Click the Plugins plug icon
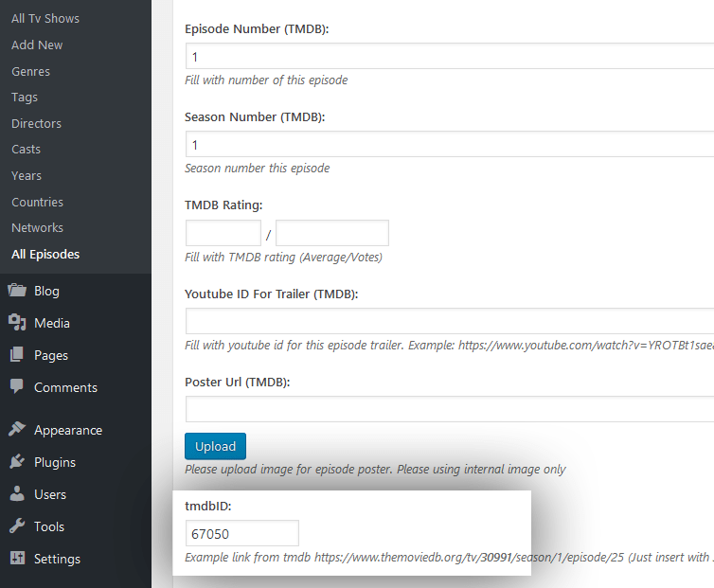Viewport: 714px width, 588px height. (x=17, y=462)
